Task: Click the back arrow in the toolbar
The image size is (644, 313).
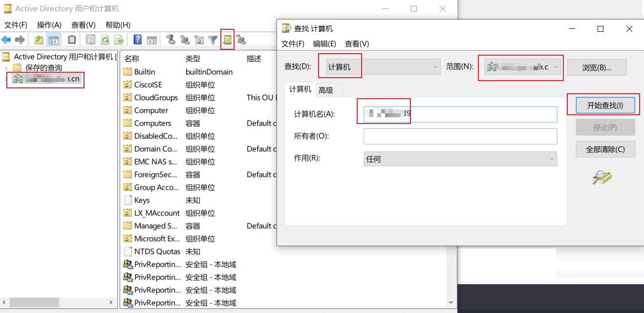Action: 6,40
